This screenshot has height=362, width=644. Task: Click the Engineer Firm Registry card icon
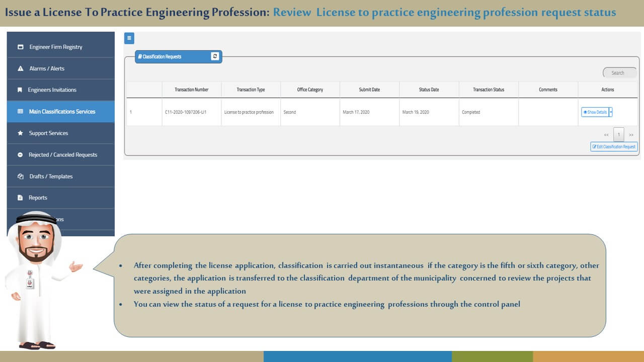click(x=21, y=47)
